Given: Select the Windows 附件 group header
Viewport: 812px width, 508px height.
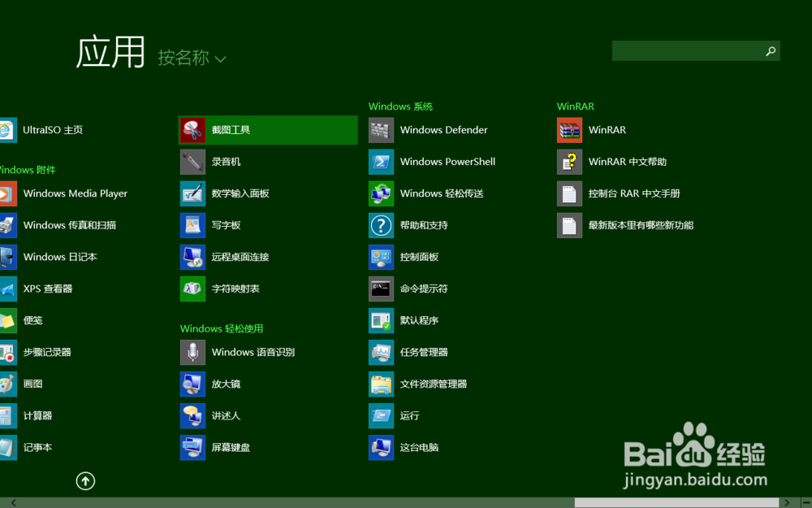Looking at the screenshot, I should (28, 170).
